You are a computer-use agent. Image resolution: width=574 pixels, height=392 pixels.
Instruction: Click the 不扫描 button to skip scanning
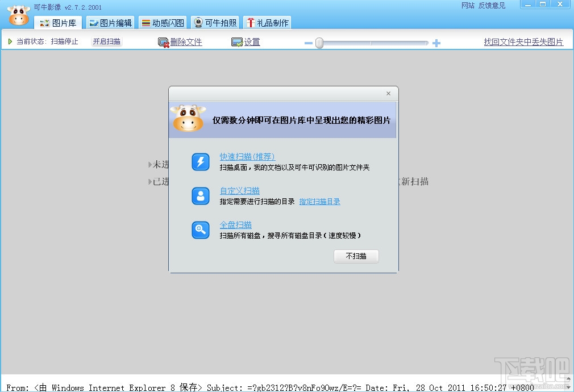pyautogui.click(x=356, y=256)
